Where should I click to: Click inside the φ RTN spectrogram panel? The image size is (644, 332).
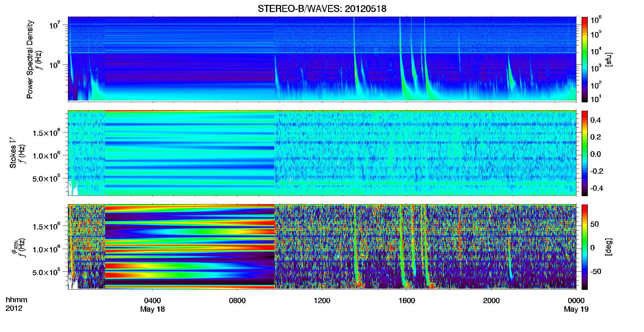tap(322, 247)
